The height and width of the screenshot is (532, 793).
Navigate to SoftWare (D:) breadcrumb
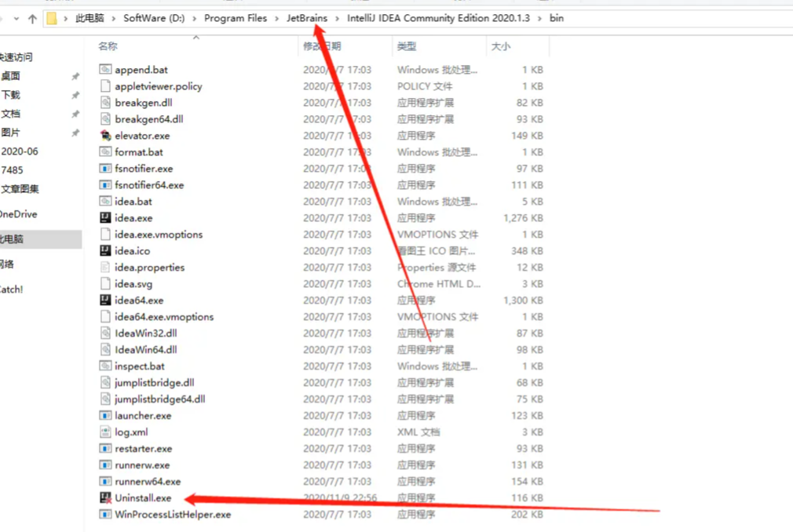154,18
